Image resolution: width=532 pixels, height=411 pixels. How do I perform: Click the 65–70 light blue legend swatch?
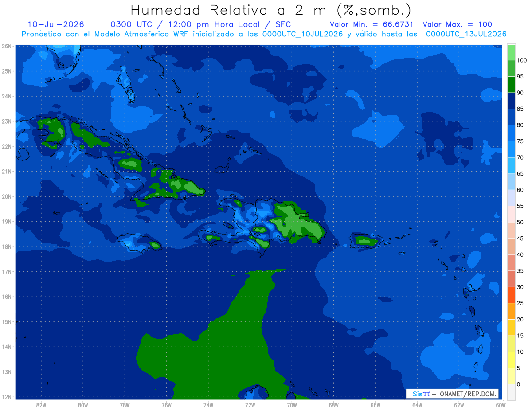click(511, 165)
